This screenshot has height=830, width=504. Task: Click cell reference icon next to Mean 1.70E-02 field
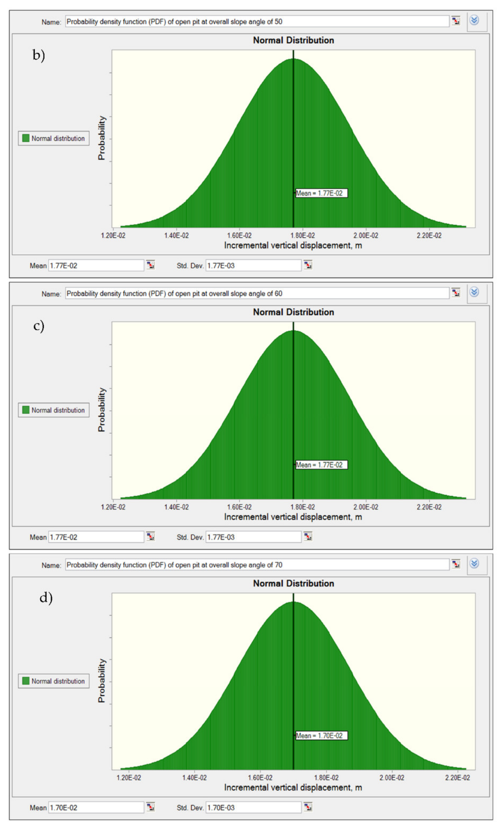151,807
